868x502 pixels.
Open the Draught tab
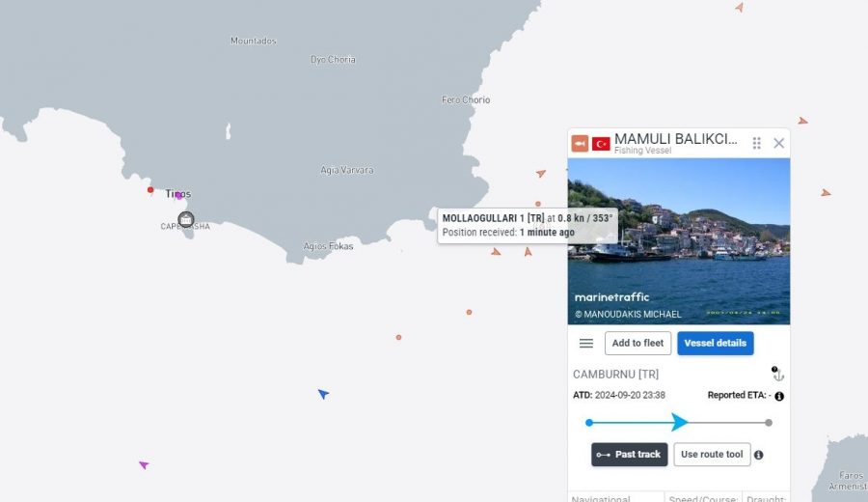click(766, 497)
